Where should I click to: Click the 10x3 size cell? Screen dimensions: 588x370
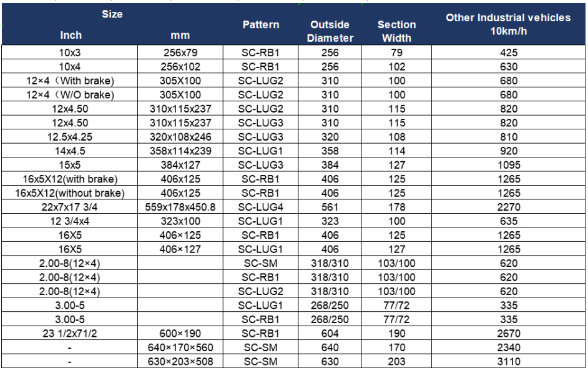point(70,52)
